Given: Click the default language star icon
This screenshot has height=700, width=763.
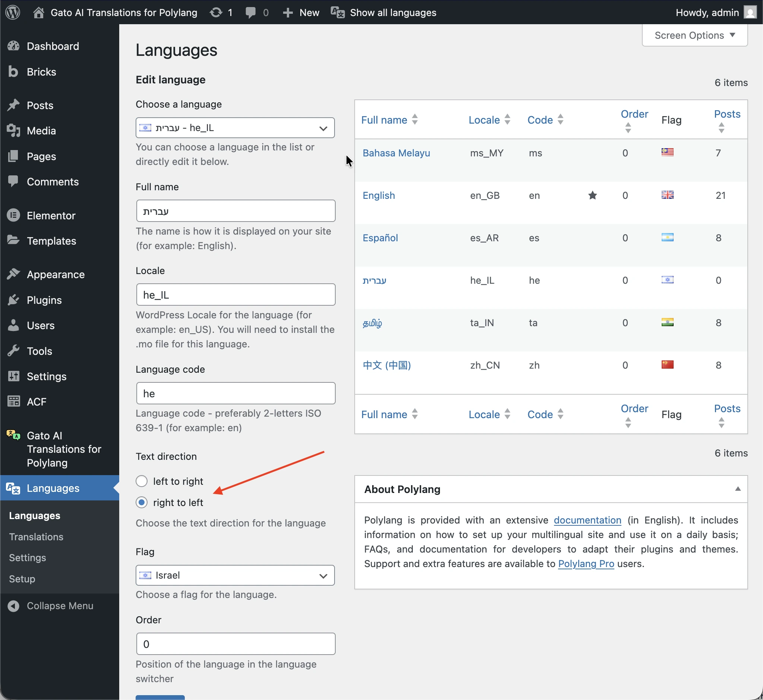Looking at the screenshot, I should [x=592, y=195].
